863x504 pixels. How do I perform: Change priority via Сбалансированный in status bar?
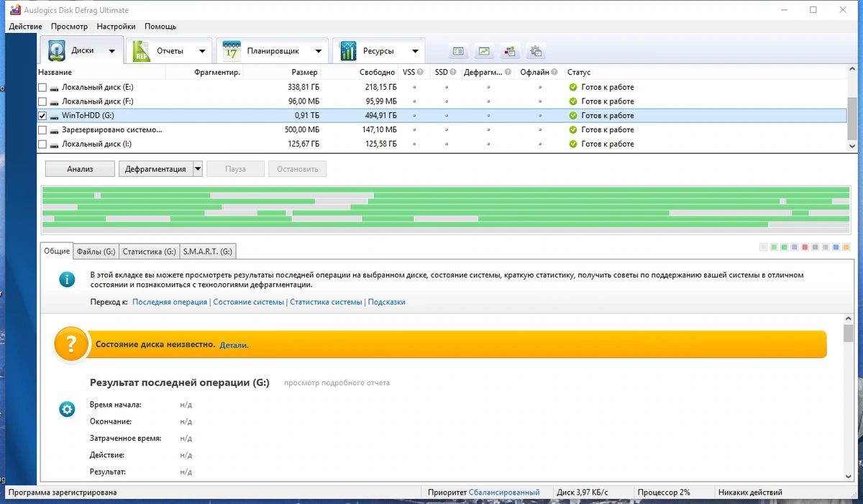coord(504,492)
